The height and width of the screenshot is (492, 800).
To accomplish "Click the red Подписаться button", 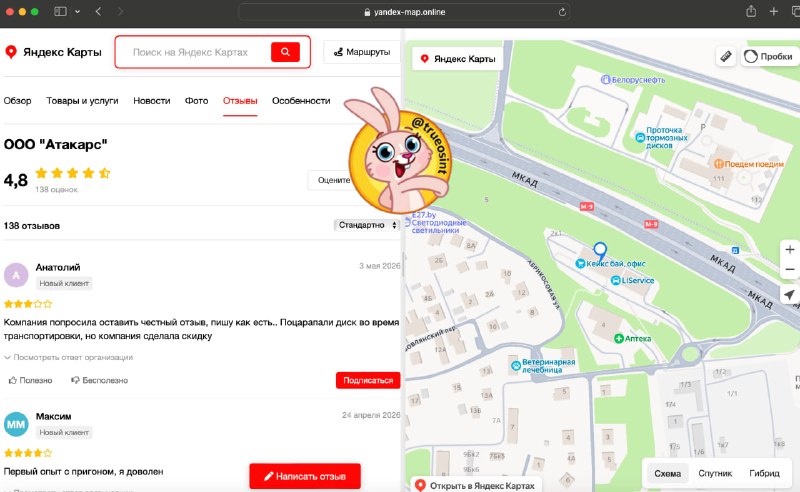I will (x=368, y=380).
